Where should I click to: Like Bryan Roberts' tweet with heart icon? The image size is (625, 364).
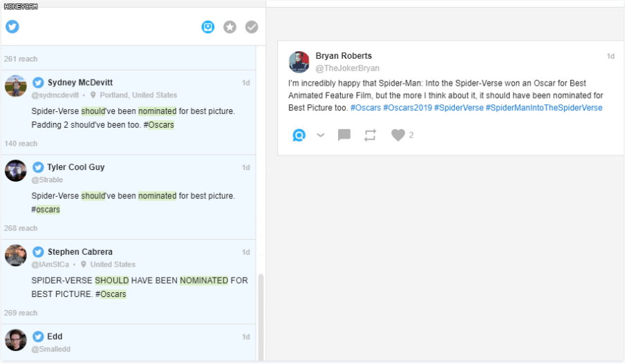tap(398, 135)
